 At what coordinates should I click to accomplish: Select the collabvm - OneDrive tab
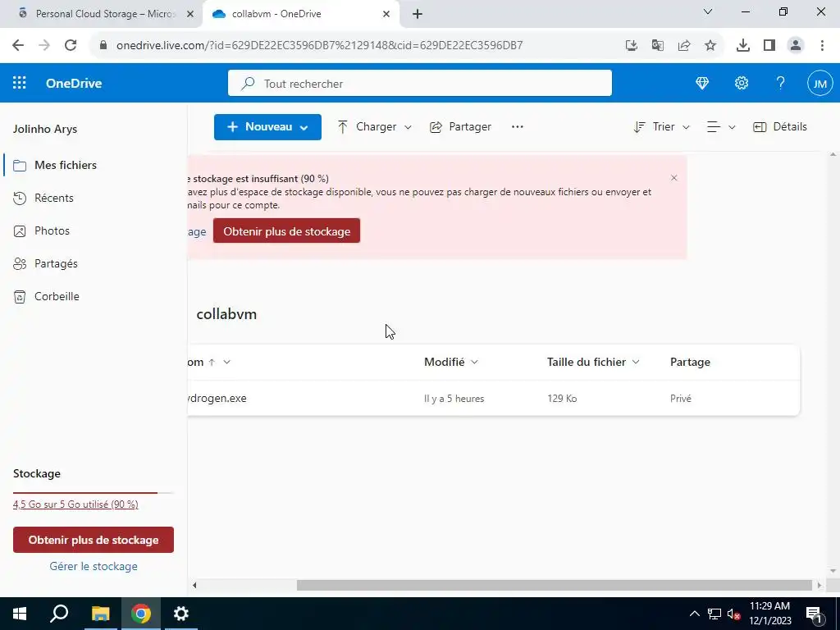tap(301, 14)
